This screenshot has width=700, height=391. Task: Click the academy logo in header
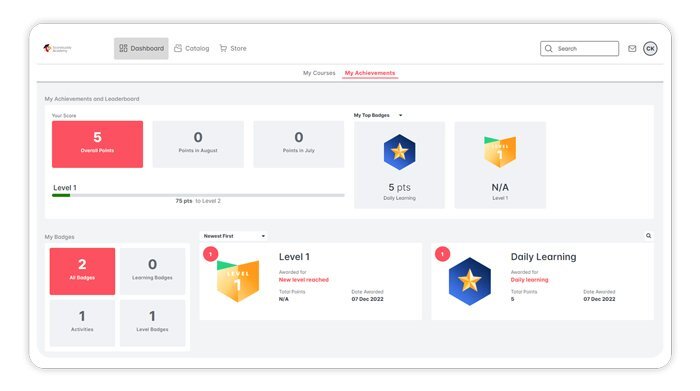pos(57,48)
